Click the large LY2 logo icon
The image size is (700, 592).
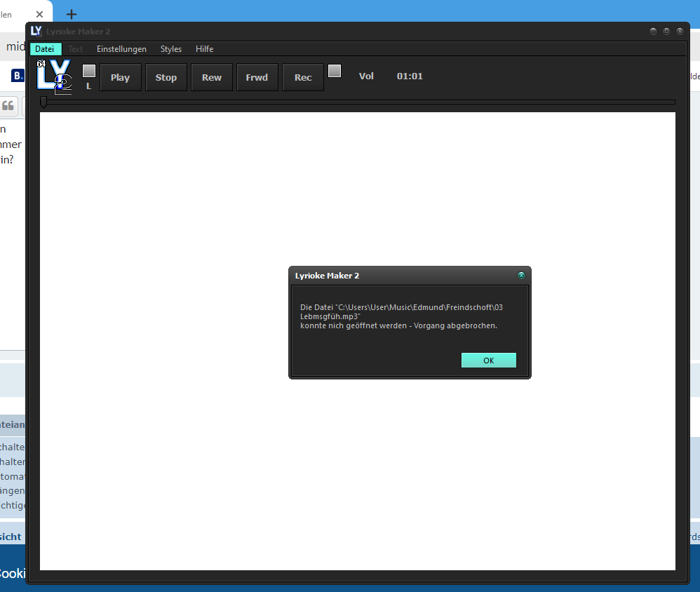54,76
